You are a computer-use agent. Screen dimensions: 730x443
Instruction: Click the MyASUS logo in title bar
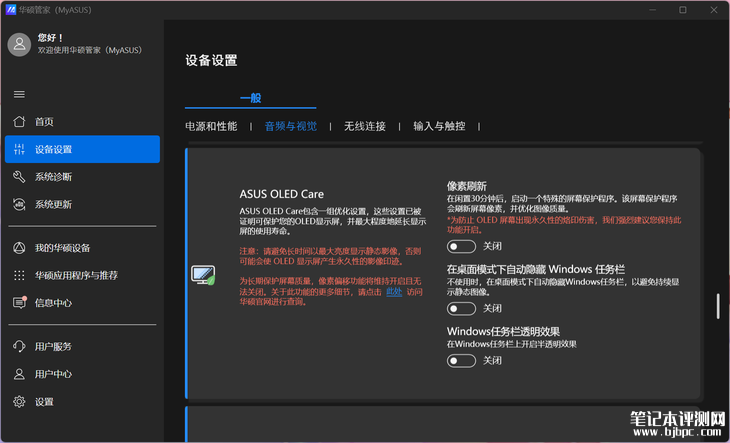point(11,10)
